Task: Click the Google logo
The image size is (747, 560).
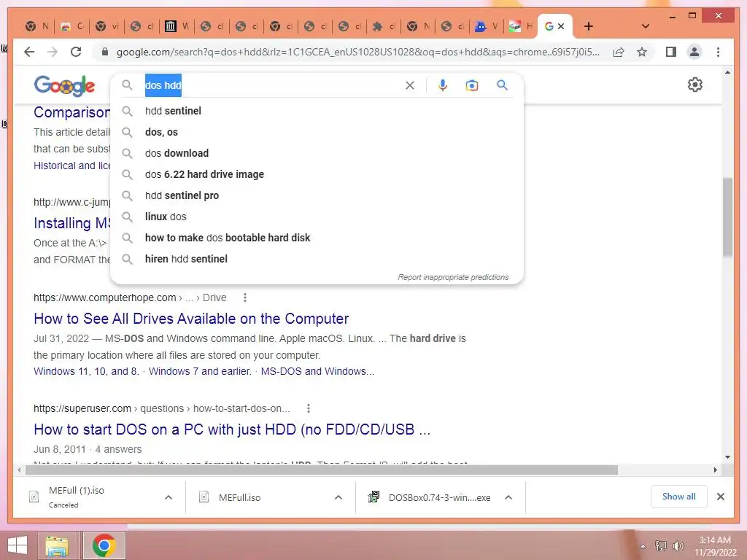Action: pos(64,86)
